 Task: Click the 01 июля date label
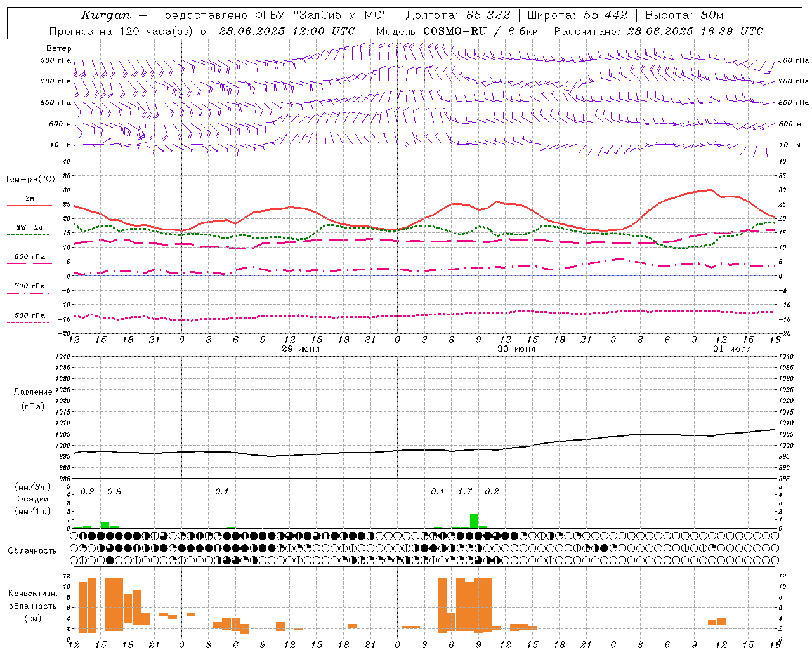click(732, 349)
